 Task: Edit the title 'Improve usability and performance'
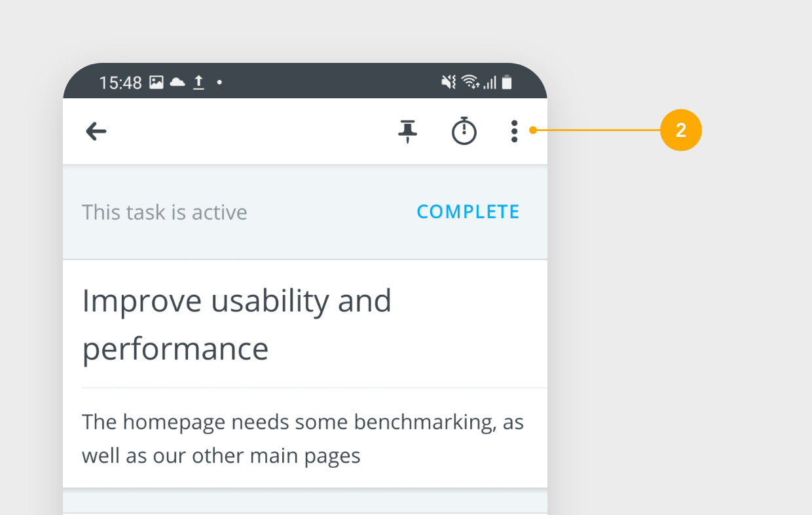pyautogui.click(x=237, y=324)
